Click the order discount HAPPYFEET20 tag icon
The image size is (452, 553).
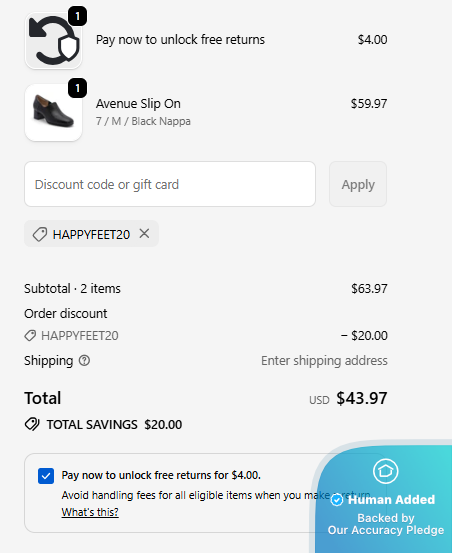[x=30, y=335]
